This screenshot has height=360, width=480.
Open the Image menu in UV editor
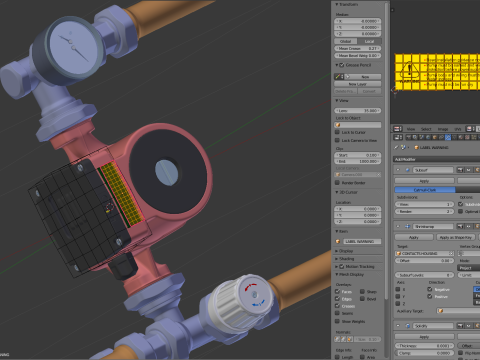point(443,129)
